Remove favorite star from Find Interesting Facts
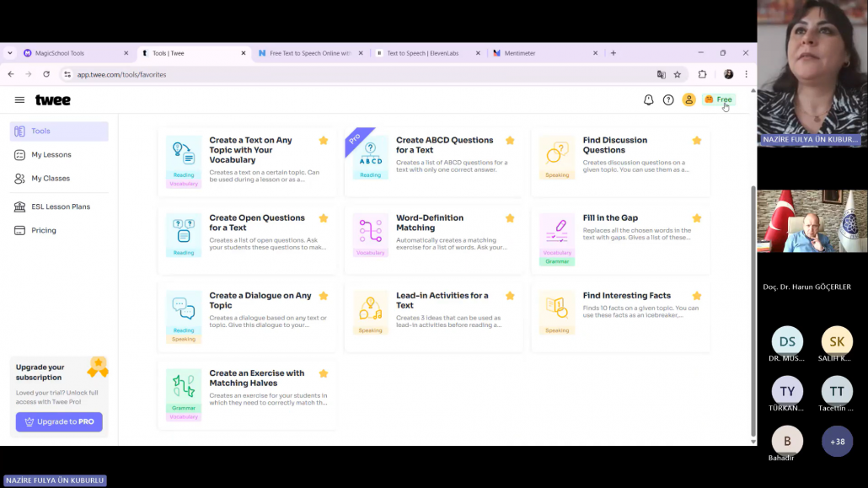868x488 pixels. coord(697,296)
